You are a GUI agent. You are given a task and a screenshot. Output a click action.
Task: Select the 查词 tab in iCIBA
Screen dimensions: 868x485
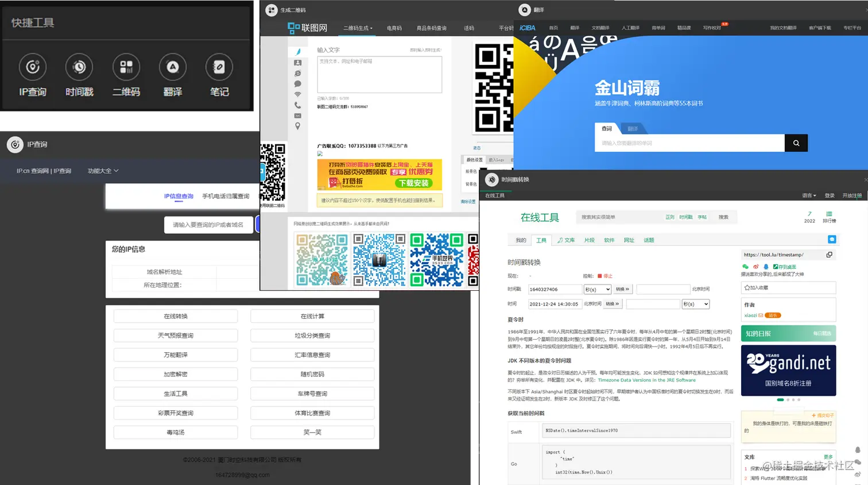click(607, 129)
